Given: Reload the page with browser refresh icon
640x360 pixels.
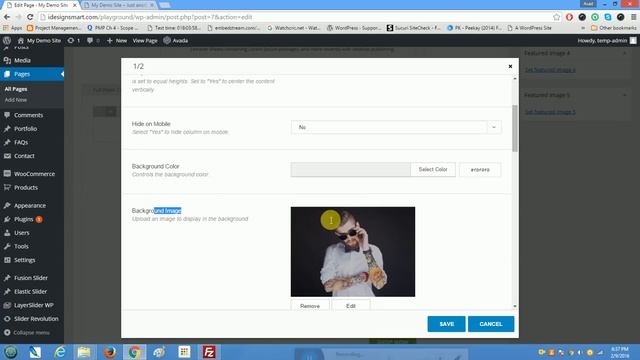Looking at the screenshot, I should pos(30,17).
